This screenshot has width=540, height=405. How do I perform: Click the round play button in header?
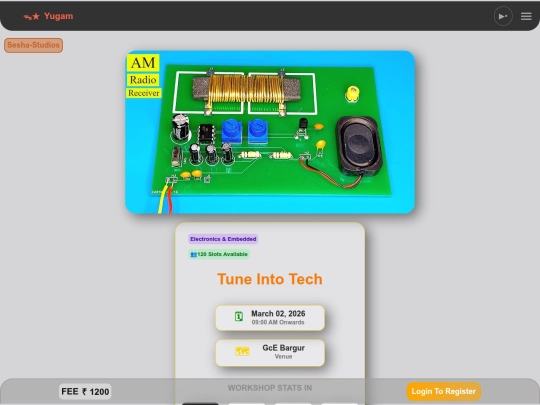(x=503, y=16)
